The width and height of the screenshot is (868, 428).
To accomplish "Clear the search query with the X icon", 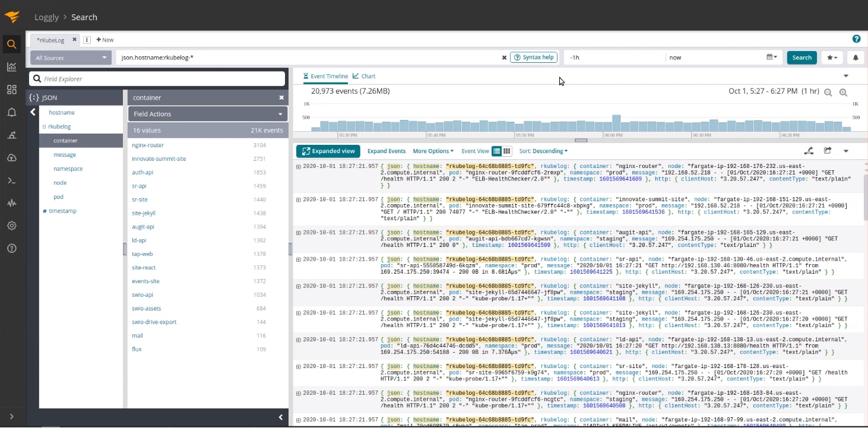I will click(504, 58).
